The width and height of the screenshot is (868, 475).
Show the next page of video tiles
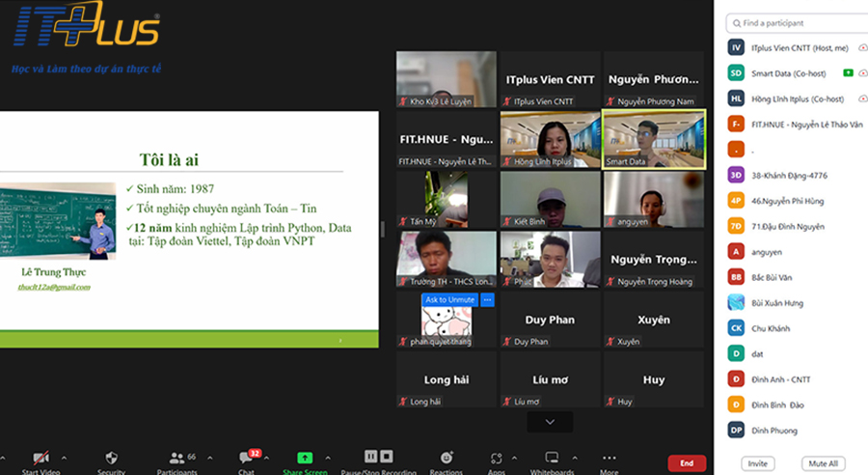(x=550, y=422)
